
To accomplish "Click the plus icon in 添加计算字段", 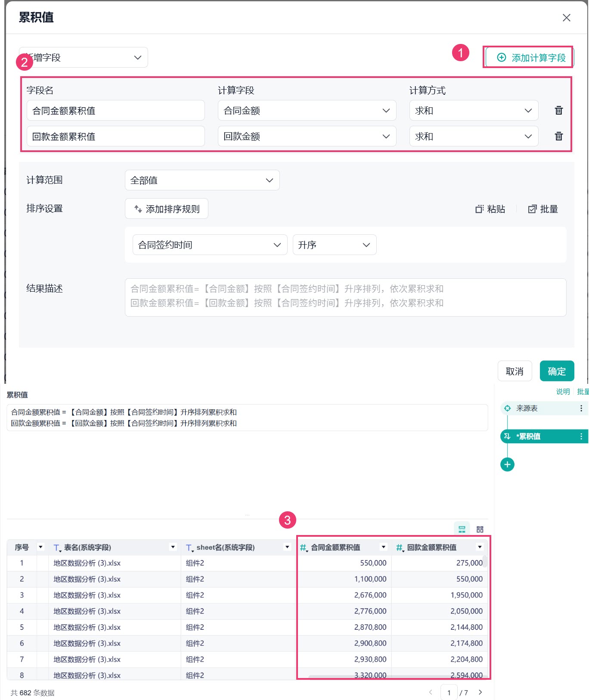I will pos(502,58).
